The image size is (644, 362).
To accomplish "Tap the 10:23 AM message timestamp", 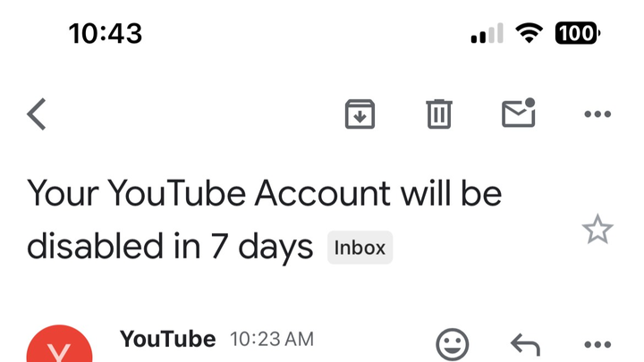I will pos(272,340).
